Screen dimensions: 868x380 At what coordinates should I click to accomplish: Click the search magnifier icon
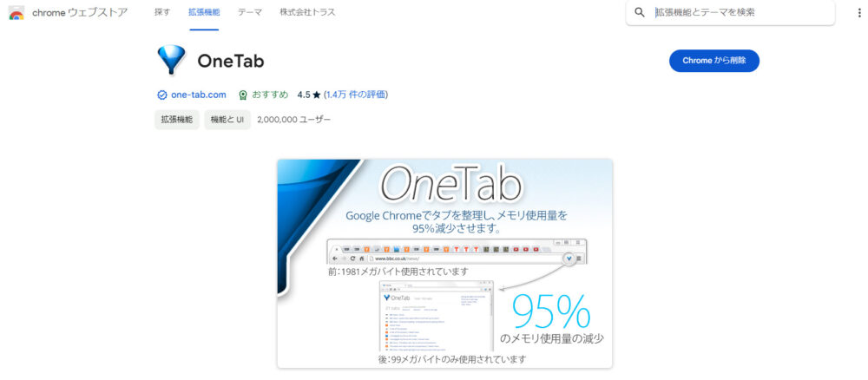pyautogui.click(x=640, y=12)
